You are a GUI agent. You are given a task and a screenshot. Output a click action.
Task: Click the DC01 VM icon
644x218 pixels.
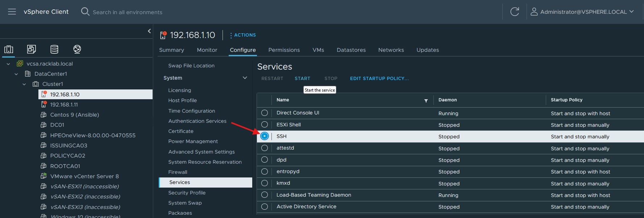click(x=43, y=125)
